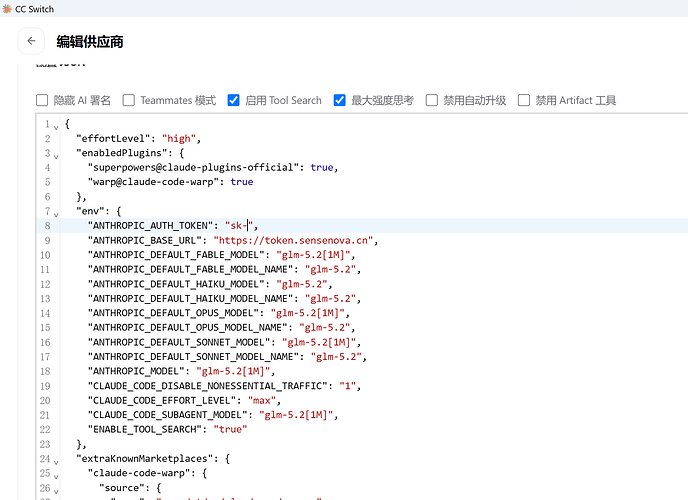Collapse the source block at line 26

[x=56, y=491]
